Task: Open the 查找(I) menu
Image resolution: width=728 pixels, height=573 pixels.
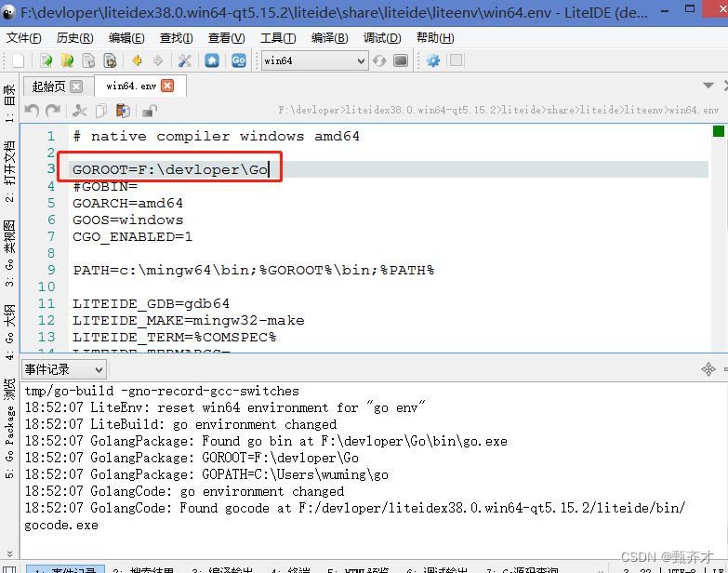Action: [177, 38]
